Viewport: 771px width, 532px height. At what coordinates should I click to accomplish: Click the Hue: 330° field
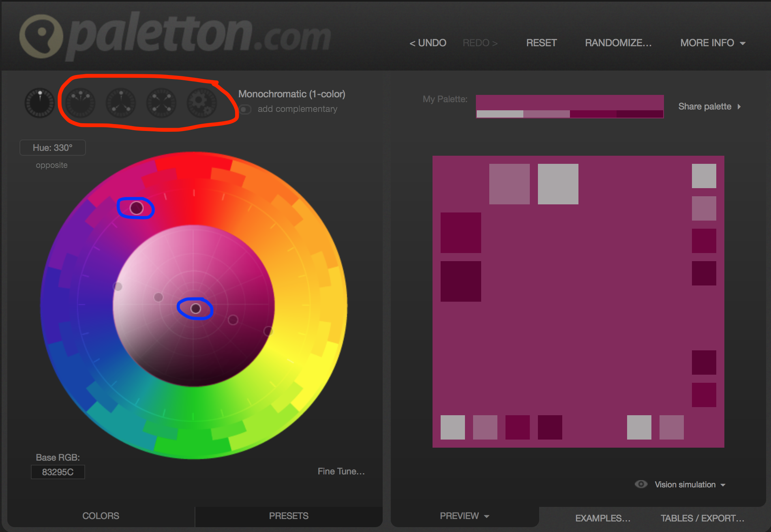[53, 148]
